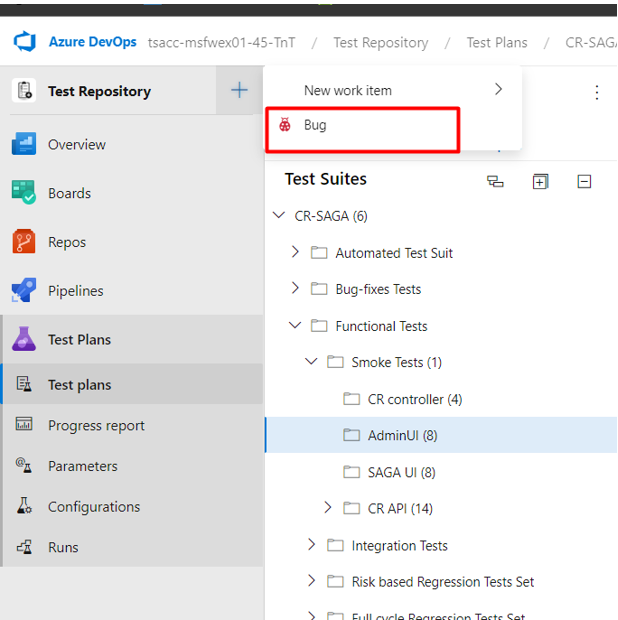Open tsacc-msfwex01-45-TnT organization breadcrumb
This screenshot has width=618, height=620.
coord(221,42)
